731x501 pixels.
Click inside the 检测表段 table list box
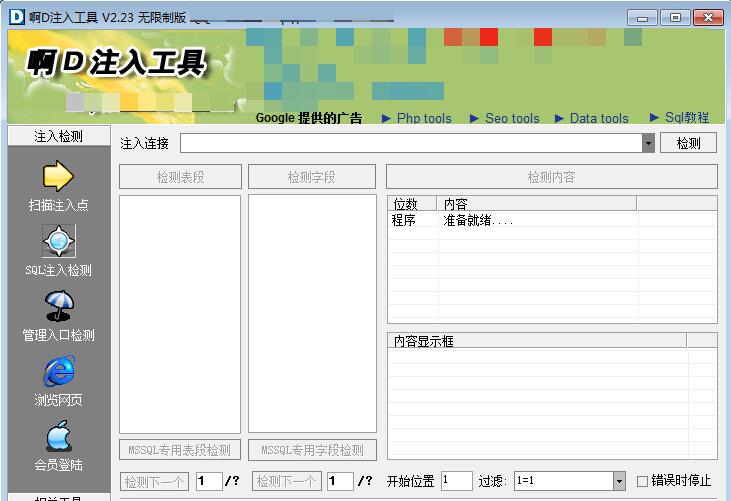point(180,314)
